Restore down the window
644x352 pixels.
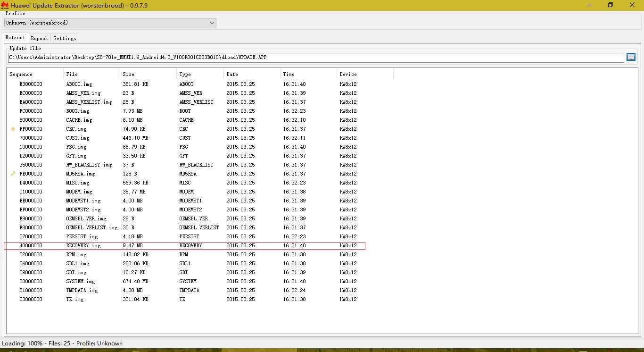611,5
